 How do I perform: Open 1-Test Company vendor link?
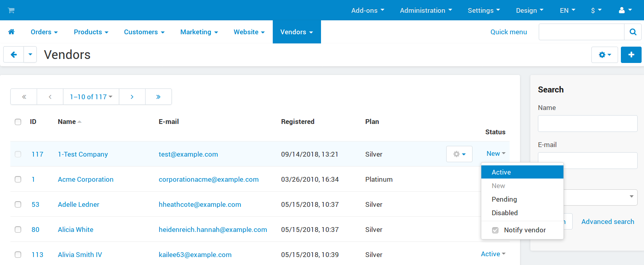click(x=83, y=154)
